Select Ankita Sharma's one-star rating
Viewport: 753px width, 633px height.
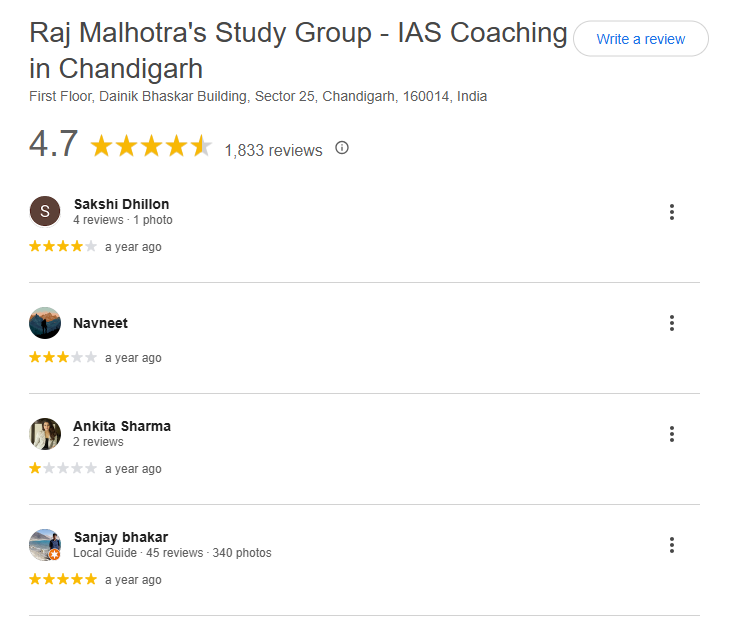(x=63, y=468)
